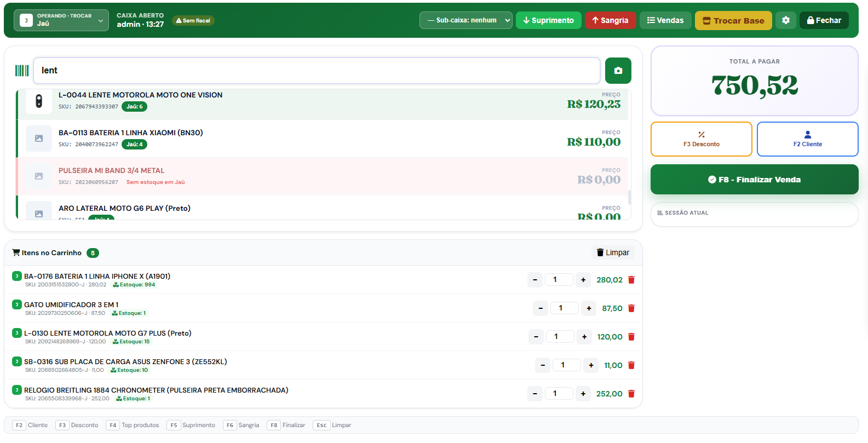Click the F8 Finalizar shortcut hint in footer
Screen dimensions: 868x443
(x=286, y=425)
